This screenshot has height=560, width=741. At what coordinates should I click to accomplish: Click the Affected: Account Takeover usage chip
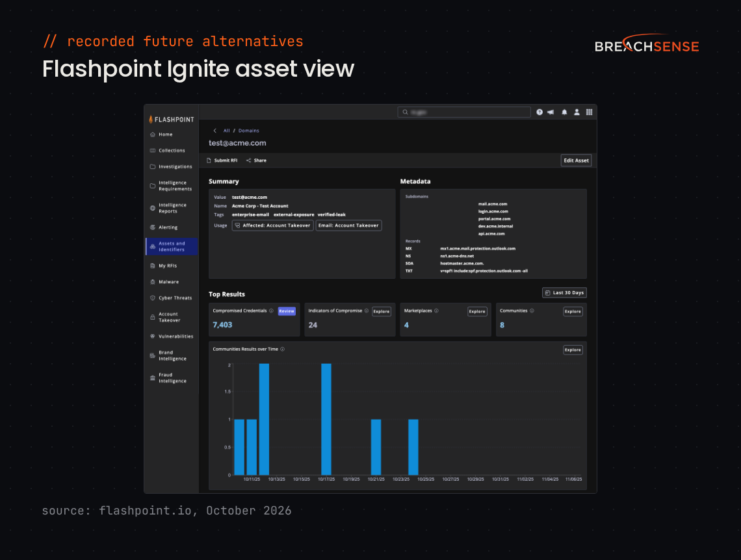(273, 225)
